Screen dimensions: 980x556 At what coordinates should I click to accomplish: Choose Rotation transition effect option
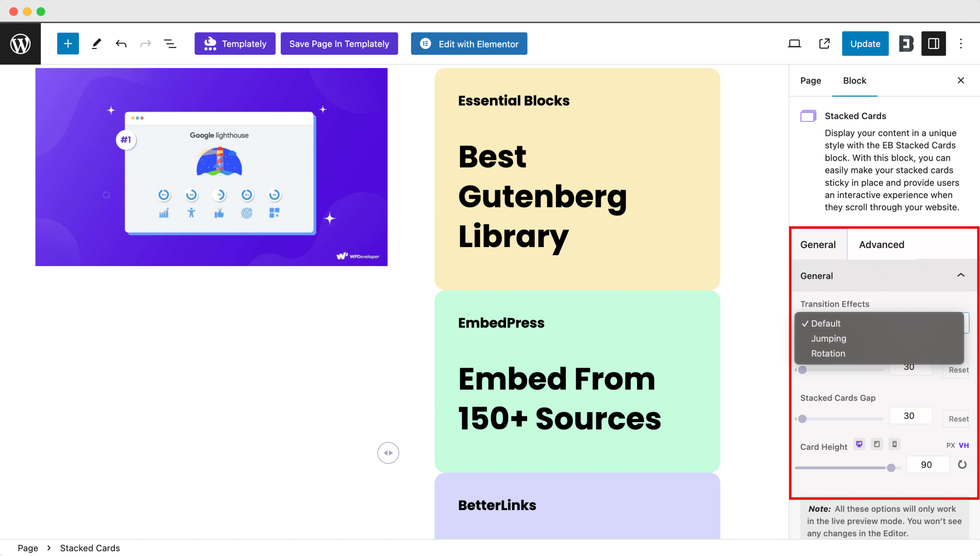tap(828, 353)
